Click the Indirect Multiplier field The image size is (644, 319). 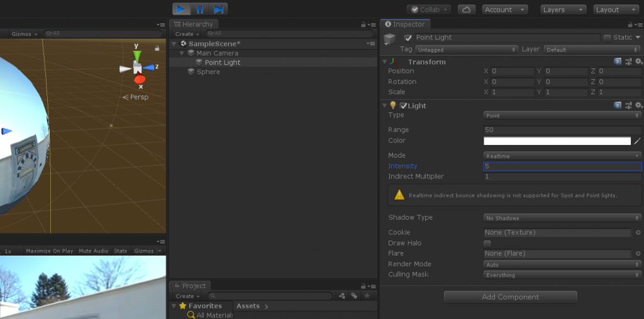pyautogui.click(x=562, y=176)
